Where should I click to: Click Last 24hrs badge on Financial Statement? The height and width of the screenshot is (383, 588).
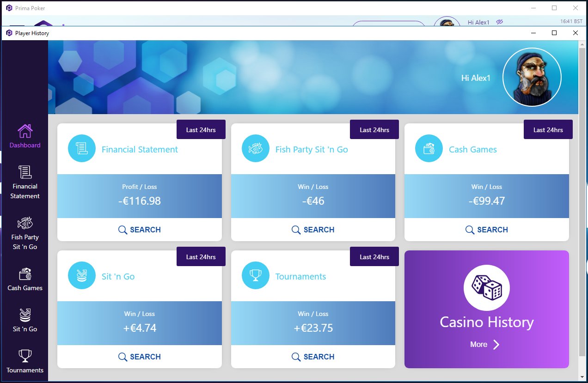[x=201, y=130]
